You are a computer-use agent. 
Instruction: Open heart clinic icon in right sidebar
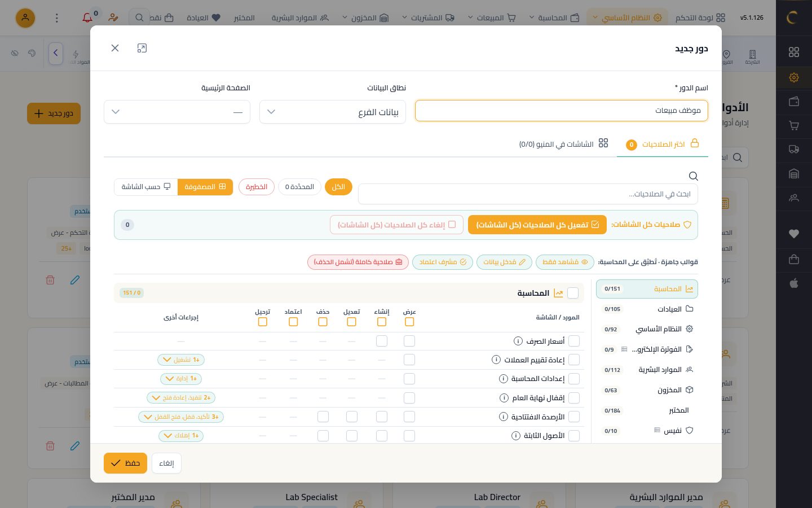[794, 234]
